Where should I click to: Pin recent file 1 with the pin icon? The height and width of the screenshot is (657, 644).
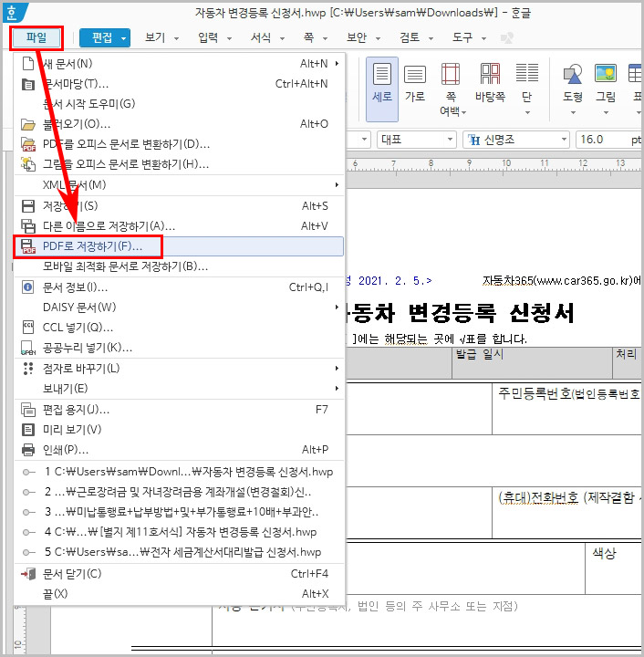point(28,473)
